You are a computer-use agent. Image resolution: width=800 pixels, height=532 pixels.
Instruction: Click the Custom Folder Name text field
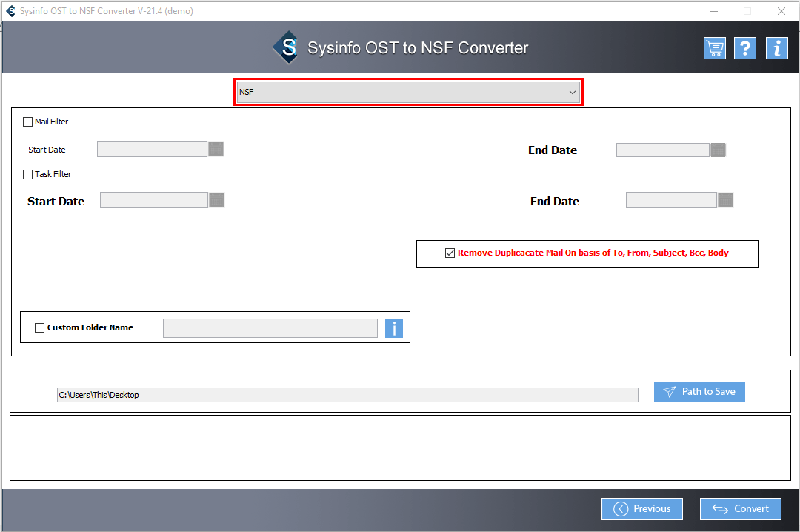[270, 328]
